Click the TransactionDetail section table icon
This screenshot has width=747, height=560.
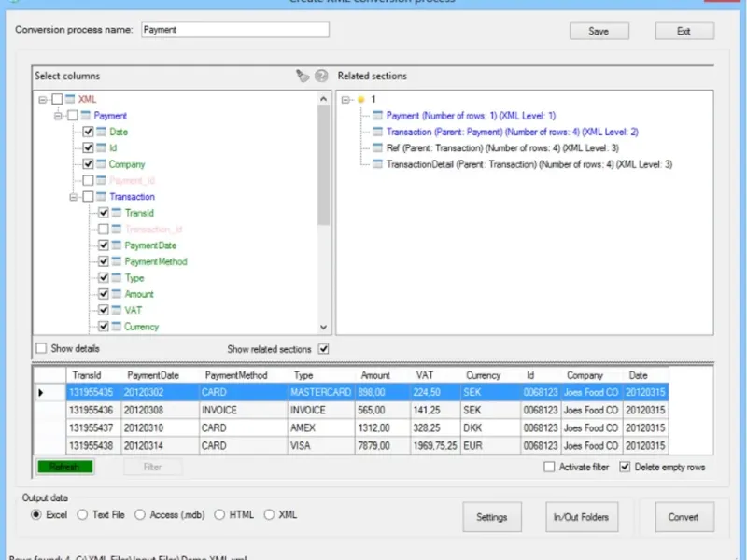coord(377,164)
